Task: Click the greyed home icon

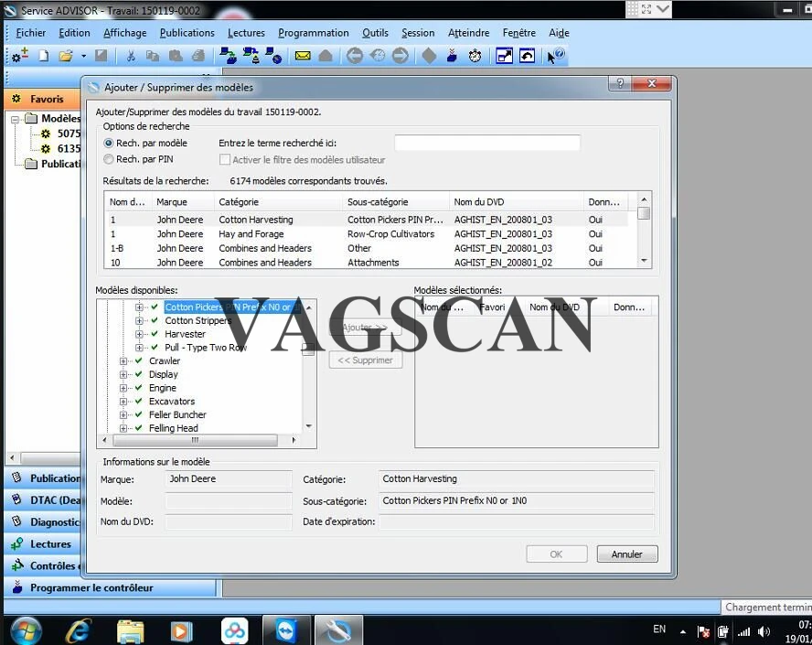Action: (326, 56)
